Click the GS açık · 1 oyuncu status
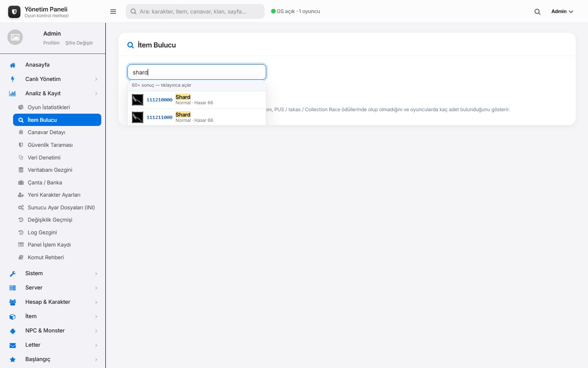The image size is (588, 368). click(296, 11)
